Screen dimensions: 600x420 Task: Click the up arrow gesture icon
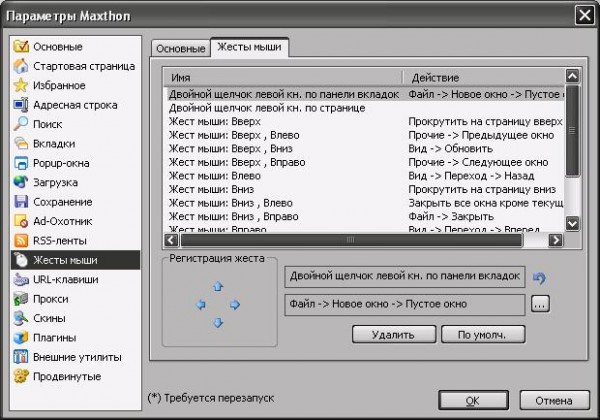pyautogui.click(x=218, y=287)
